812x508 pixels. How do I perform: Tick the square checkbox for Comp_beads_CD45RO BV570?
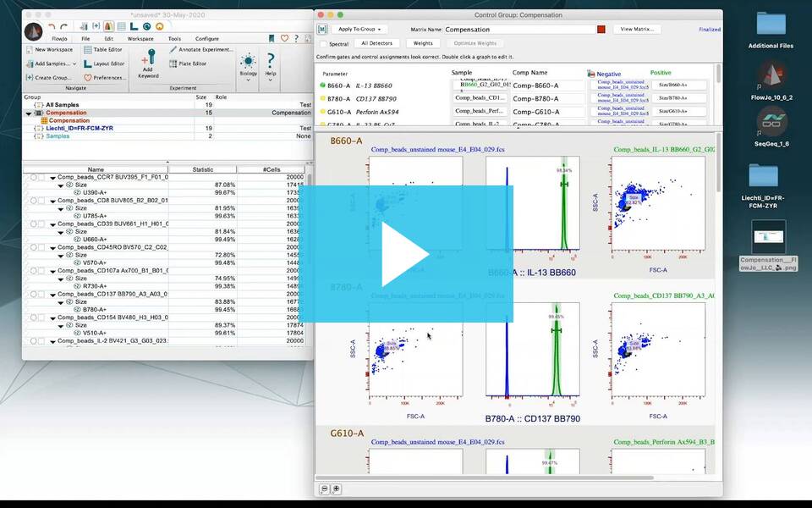click(41, 247)
